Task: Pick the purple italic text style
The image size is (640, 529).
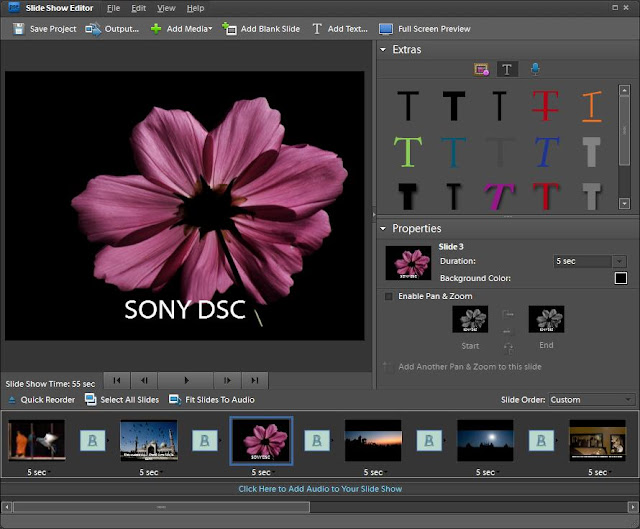Action: 499,196
